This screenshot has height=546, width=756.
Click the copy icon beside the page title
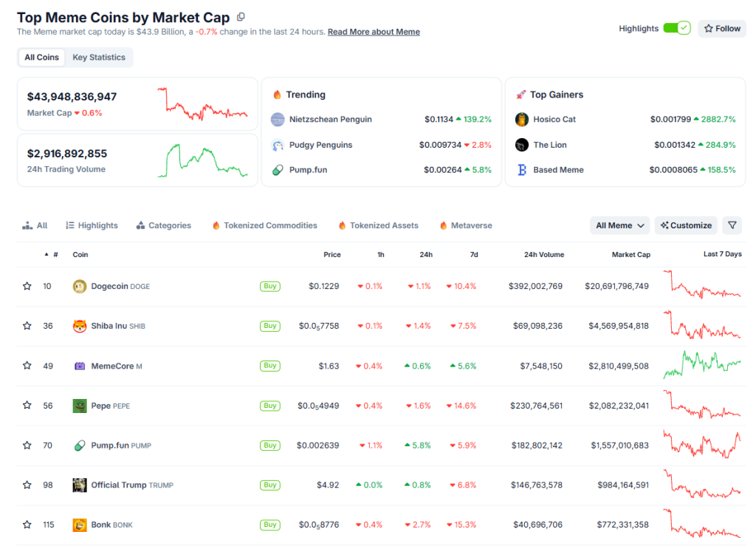pos(241,17)
